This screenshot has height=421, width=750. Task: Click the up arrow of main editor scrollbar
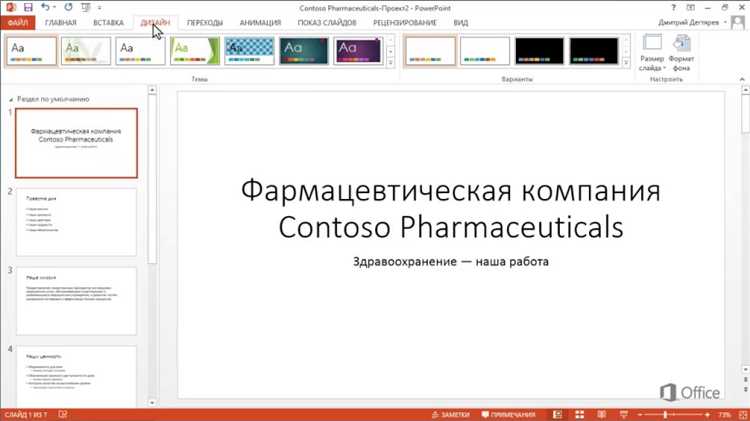[x=745, y=89]
